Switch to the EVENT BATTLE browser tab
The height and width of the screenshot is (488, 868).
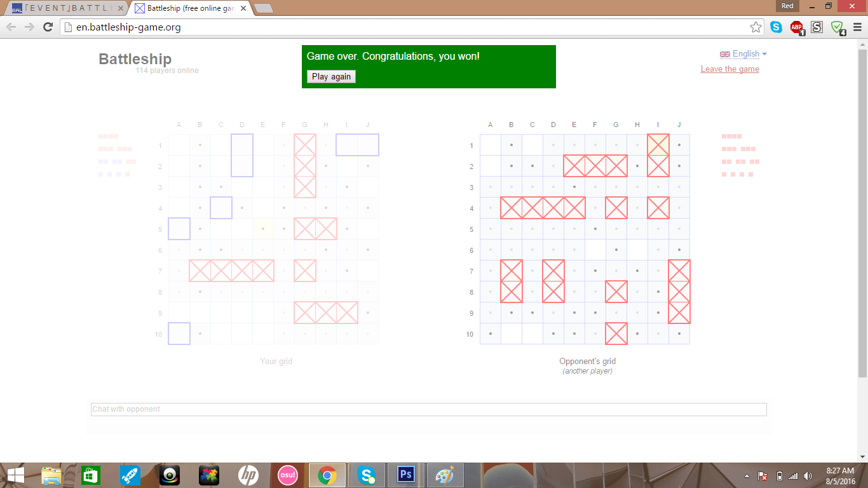(x=67, y=8)
